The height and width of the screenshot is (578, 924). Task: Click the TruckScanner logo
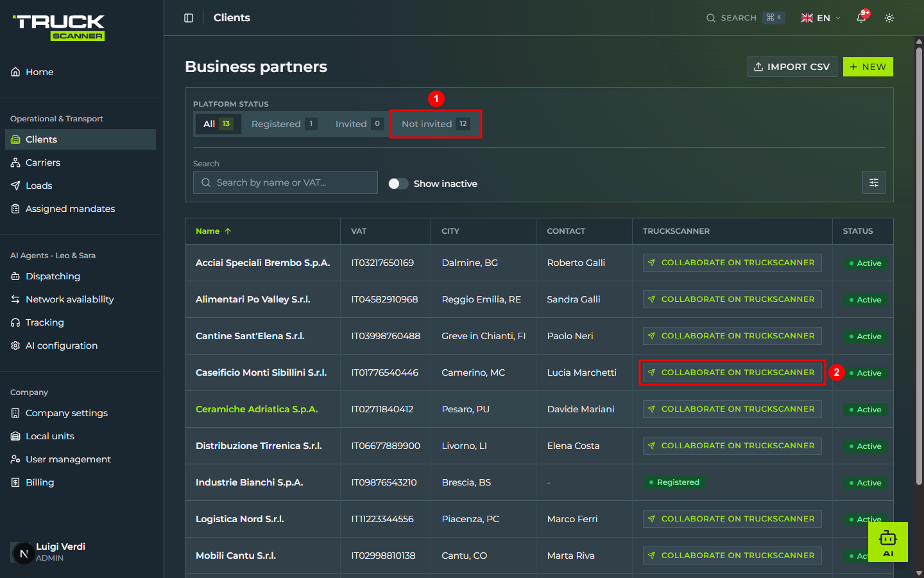[x=59, y=28]
